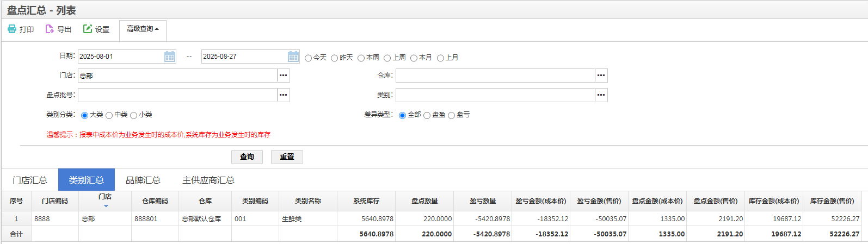Click the 导出 export icon
Viewport: 868px width, 244px height.
50,29
